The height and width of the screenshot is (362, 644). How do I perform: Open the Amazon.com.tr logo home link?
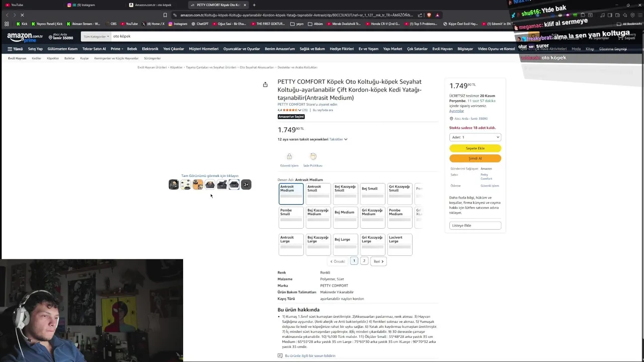25,37
